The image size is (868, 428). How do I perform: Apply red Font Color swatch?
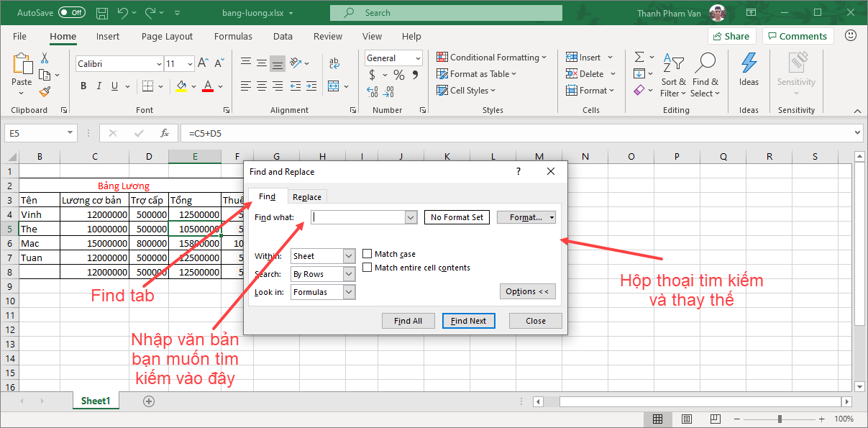[208, 86]
